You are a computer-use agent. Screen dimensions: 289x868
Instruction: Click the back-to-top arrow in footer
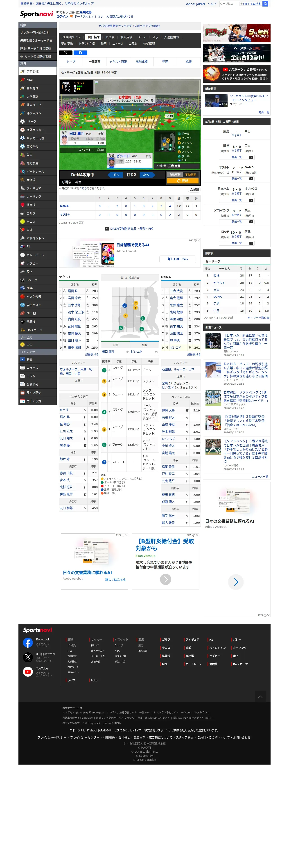[260, 697]
